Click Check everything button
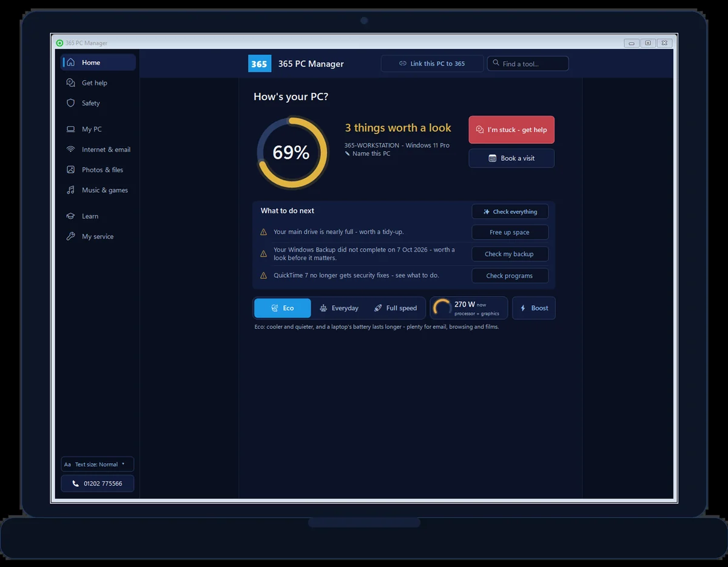 (x=510, y=212)
